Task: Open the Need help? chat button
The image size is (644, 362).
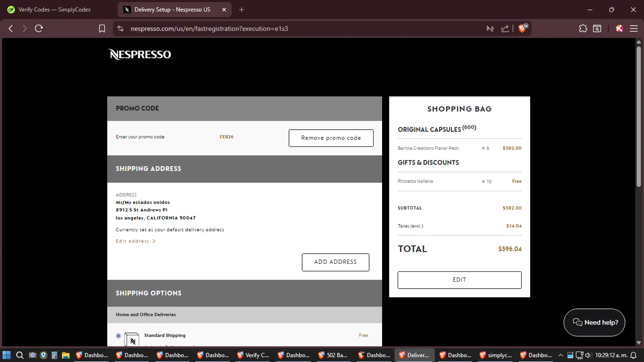Action: [x=594, y=322]
